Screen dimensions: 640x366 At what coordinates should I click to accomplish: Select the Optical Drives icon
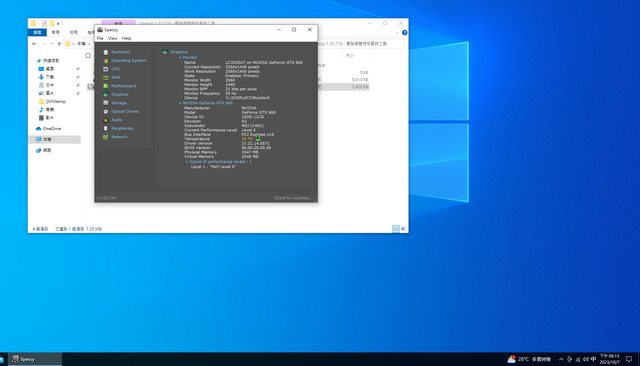pyautogui.click(x=106, y=111)
